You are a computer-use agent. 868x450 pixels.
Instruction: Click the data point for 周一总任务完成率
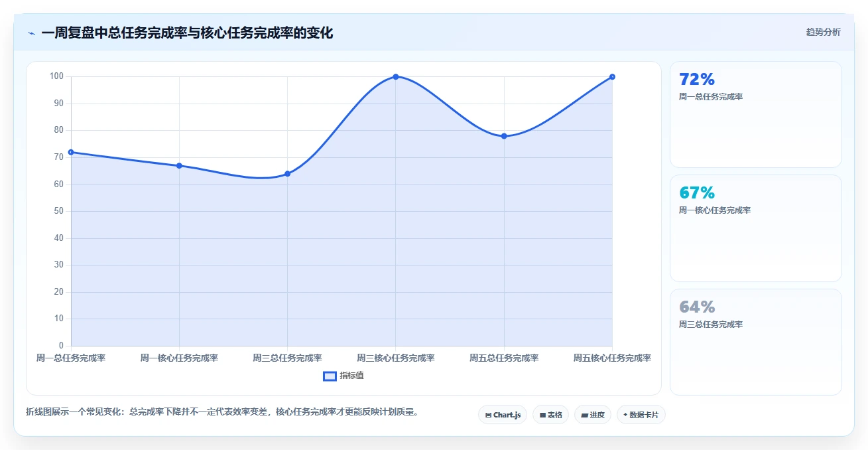pyautogui.click(x=71, y=152)
